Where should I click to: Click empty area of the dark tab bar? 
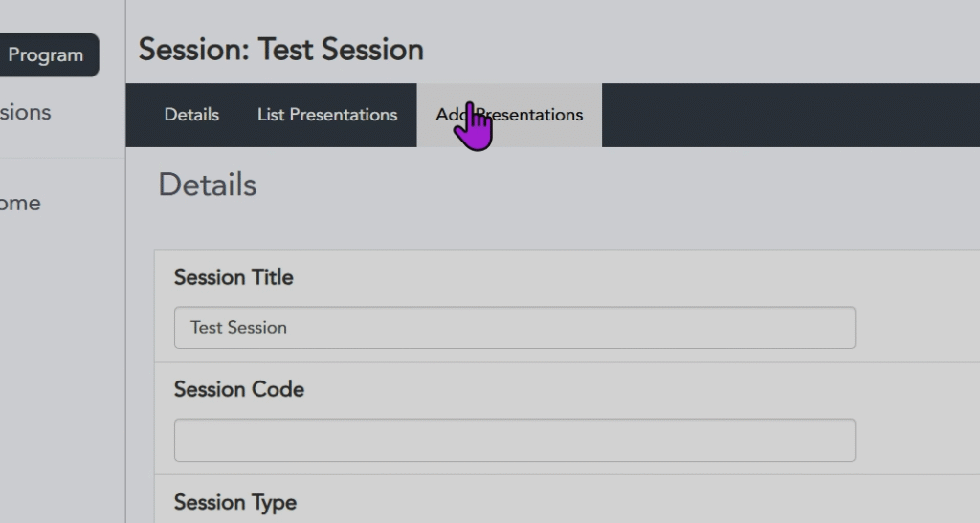click(785, 115)
